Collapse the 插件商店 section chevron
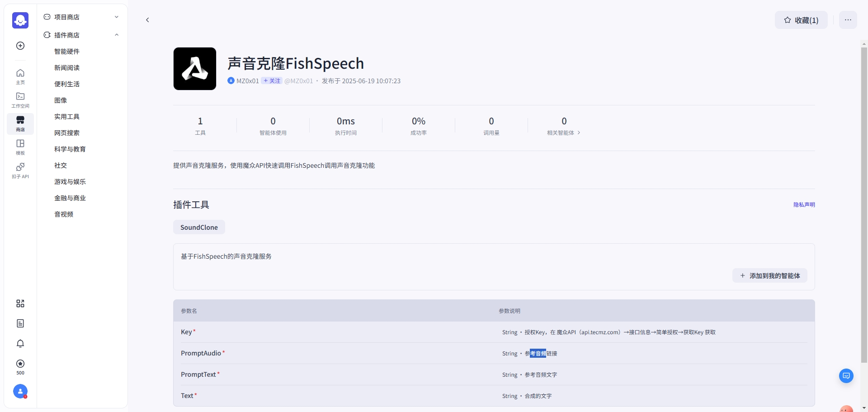 coord(117,35)
